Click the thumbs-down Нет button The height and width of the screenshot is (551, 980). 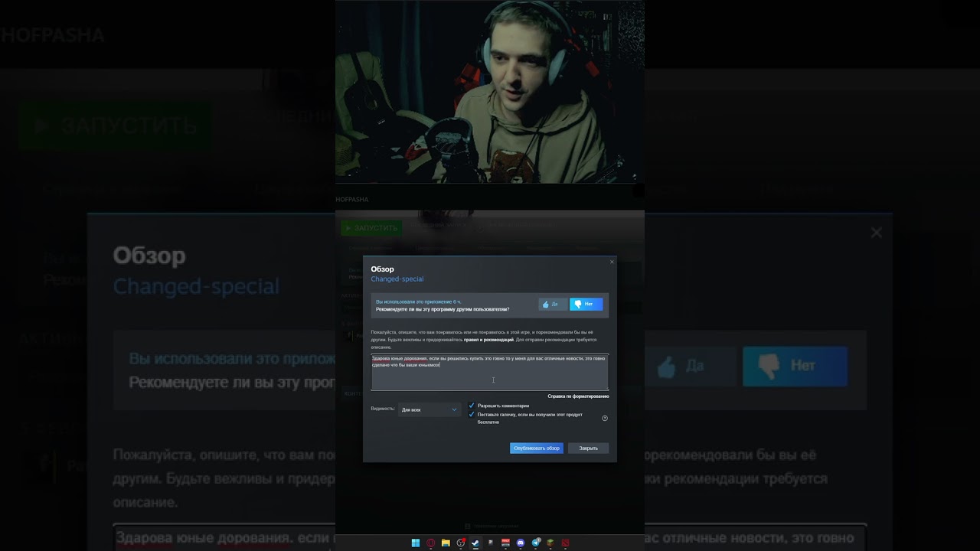[x=586, y=304]
